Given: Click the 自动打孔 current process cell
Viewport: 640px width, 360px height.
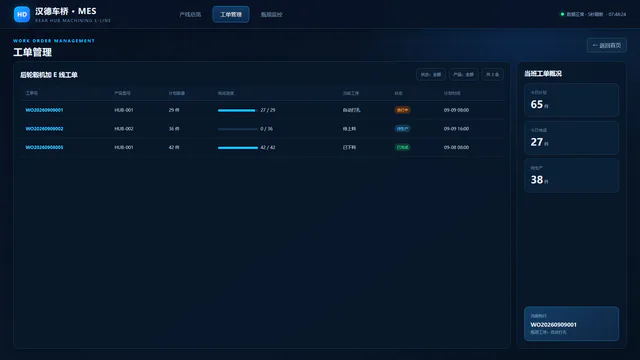Looking at the screenshot, I should (351, 110).
